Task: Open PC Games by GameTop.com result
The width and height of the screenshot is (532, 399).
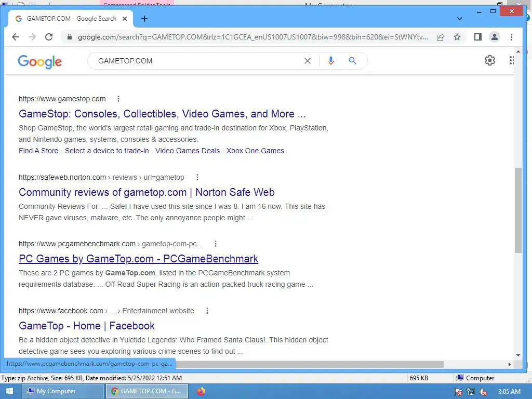Action: (x=138, y=259)
